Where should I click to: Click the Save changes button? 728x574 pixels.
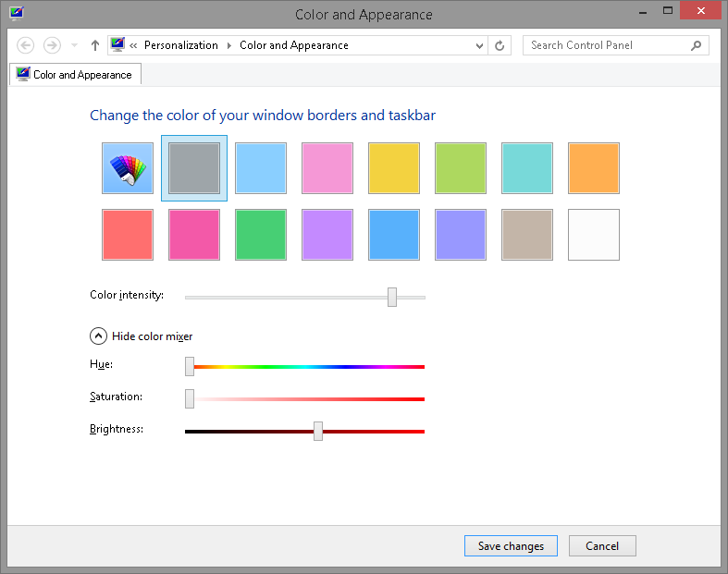511,546
